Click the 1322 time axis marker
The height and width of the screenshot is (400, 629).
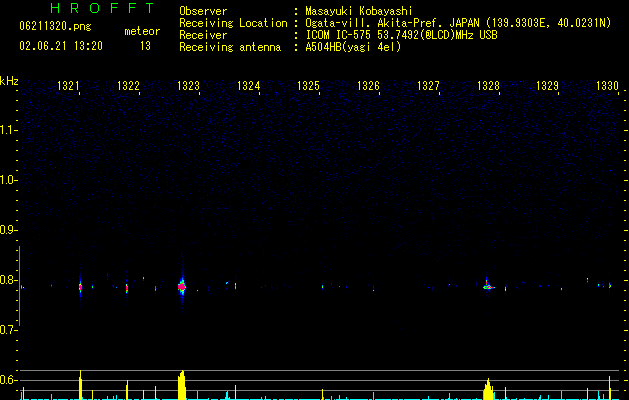tap(128, 86)
